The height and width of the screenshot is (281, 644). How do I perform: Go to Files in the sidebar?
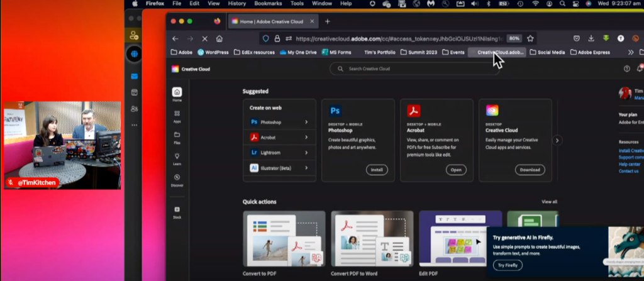point(177,136)
